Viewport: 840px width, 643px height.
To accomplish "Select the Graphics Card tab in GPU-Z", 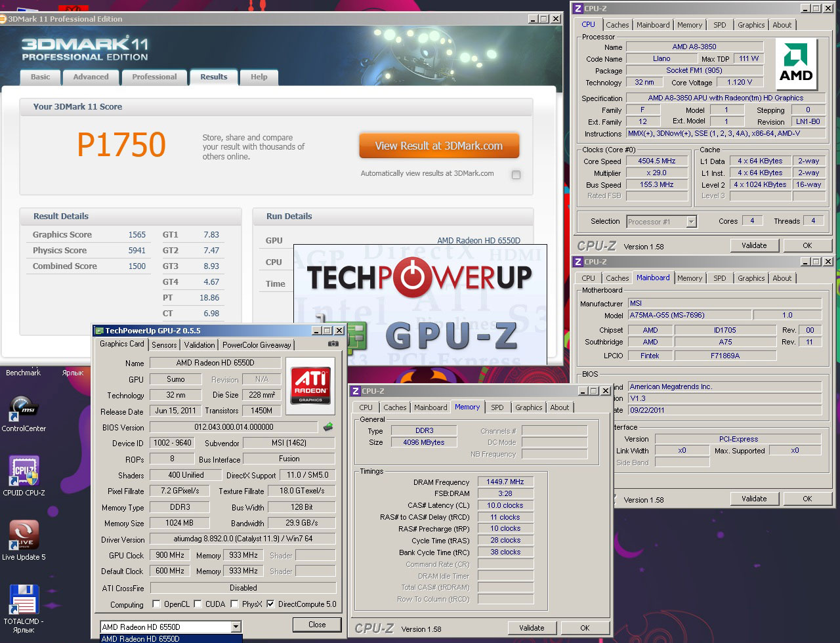I will point(122,344).
